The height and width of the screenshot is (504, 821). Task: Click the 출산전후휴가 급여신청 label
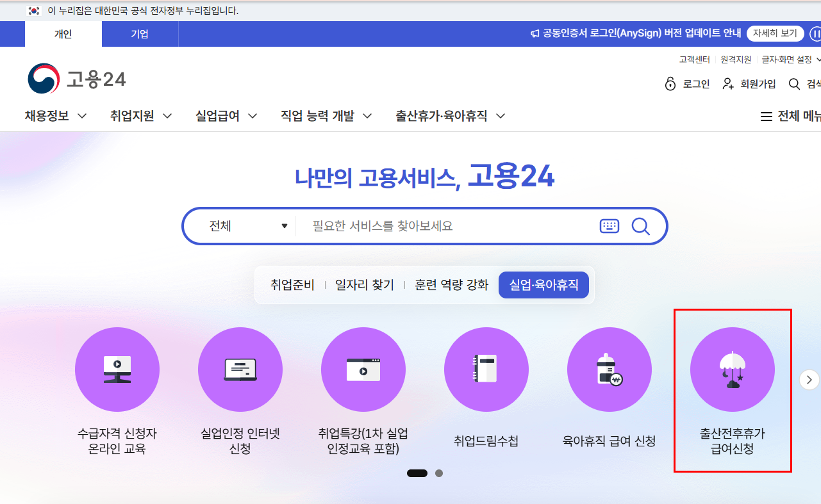[733, 441]
